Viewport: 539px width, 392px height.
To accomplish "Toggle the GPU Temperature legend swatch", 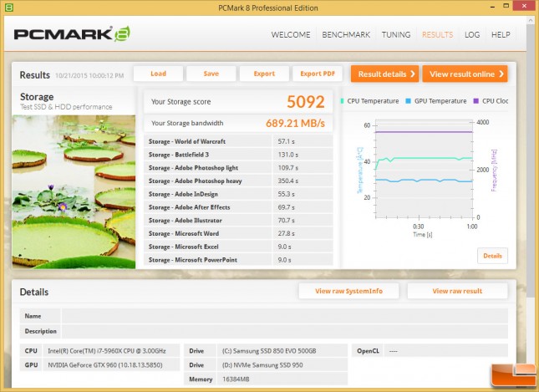I will (x=408, y=101).
